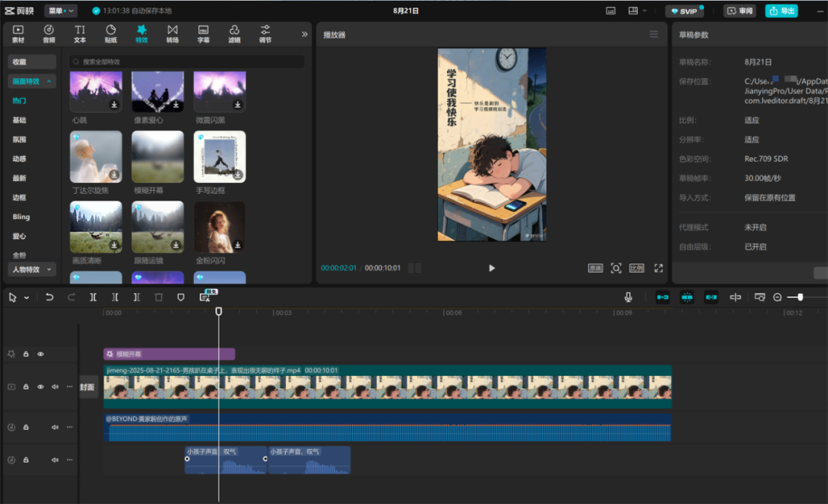Play the video preview
Image resolution: width=828 pixels, height=504 pixels.
click(491, 268)
